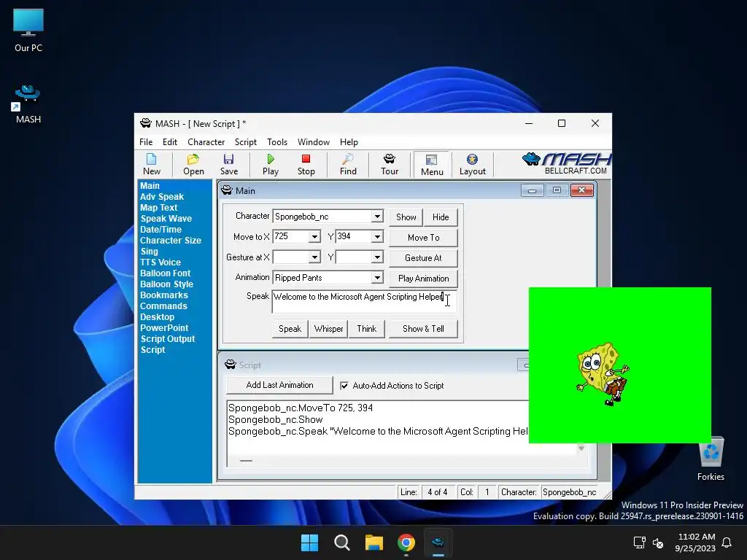Click the Play Animation button
The height and width of the screenshot is (560, 747).
click(424, 278)
